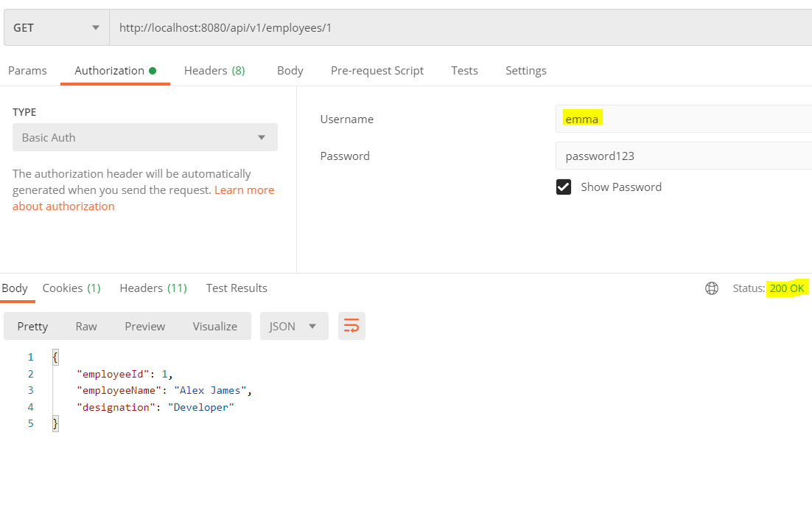Open the request Headers (8) tab

point(214,71)
